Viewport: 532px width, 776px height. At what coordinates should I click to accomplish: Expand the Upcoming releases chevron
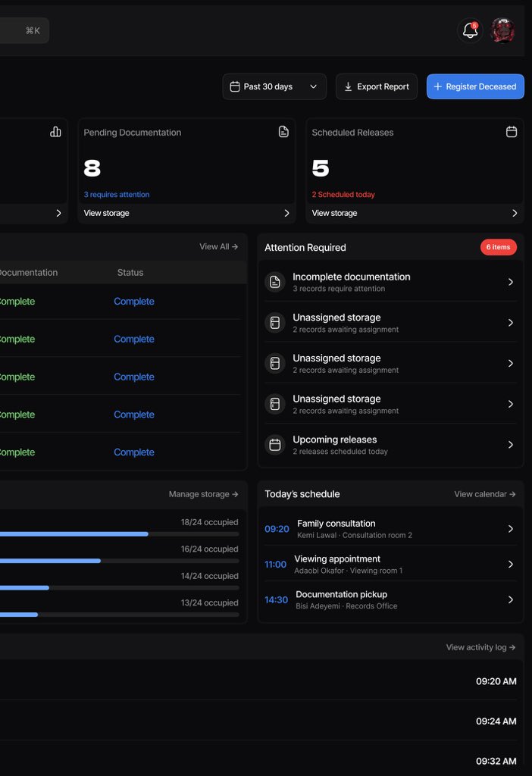point(511,445)
